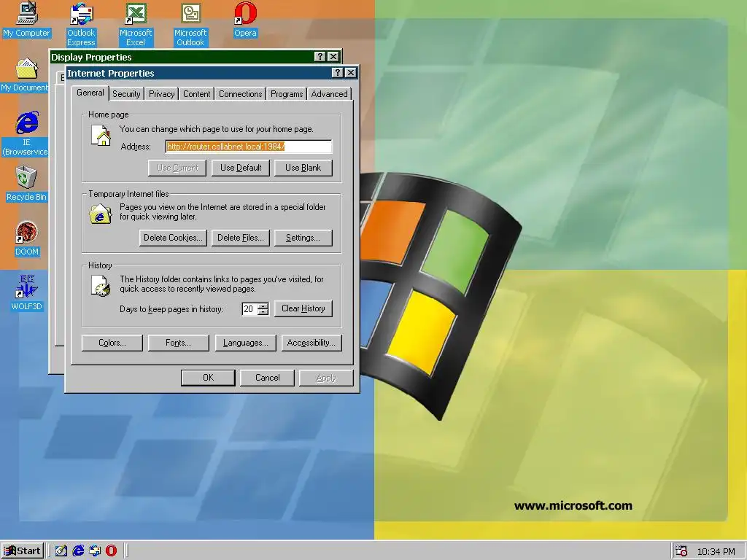Close the Internet Properties window
The width and height of the screenshot is (747, 560).
[x=350, y=72]
